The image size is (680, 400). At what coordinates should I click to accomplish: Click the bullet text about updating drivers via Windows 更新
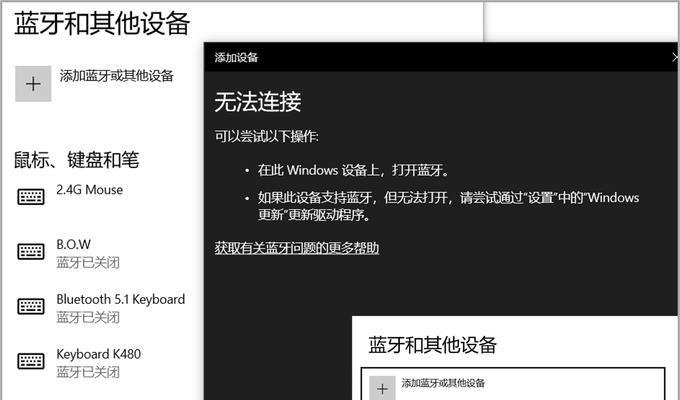pos(448,206)
